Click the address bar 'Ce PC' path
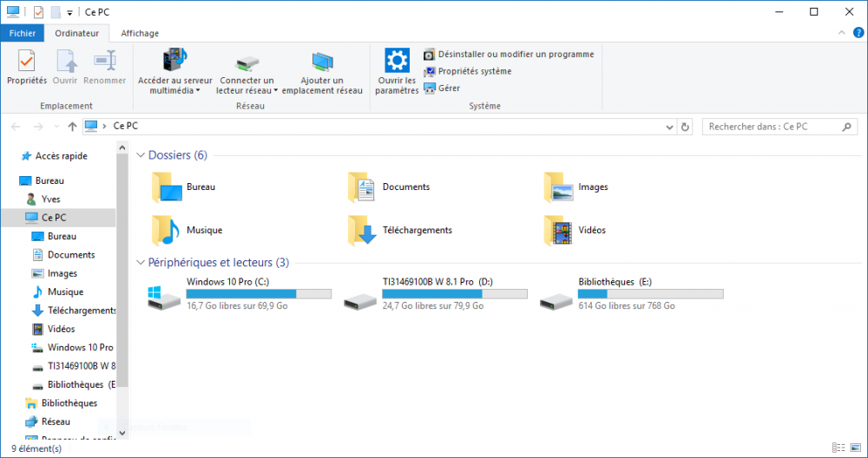 pos(126,126)
